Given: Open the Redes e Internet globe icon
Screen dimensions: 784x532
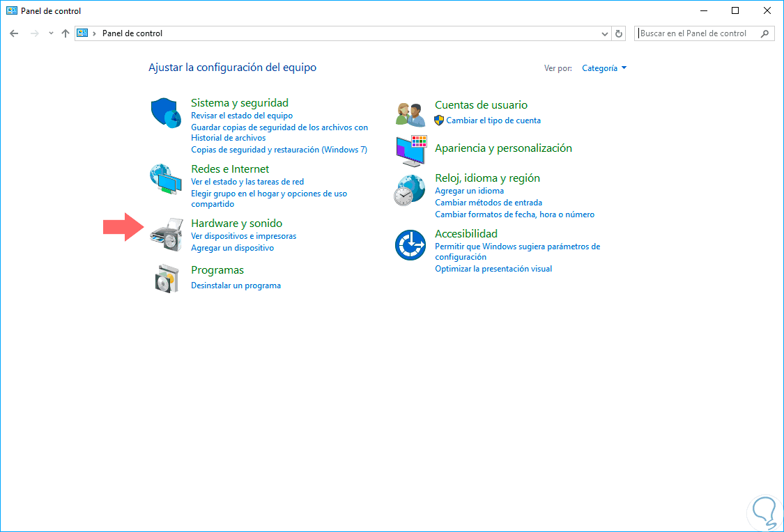Looking at the screenshot, I should point(165,178).
